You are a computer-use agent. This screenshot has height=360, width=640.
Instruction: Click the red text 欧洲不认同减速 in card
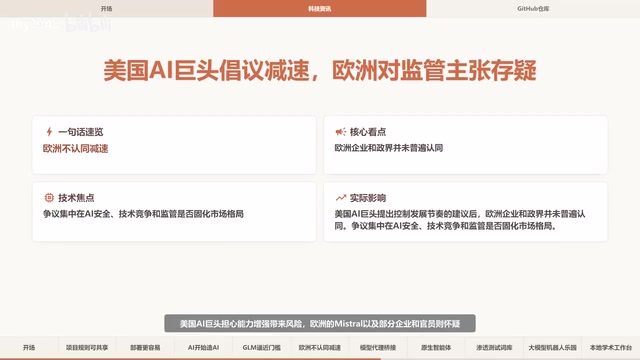click(76, 149)
